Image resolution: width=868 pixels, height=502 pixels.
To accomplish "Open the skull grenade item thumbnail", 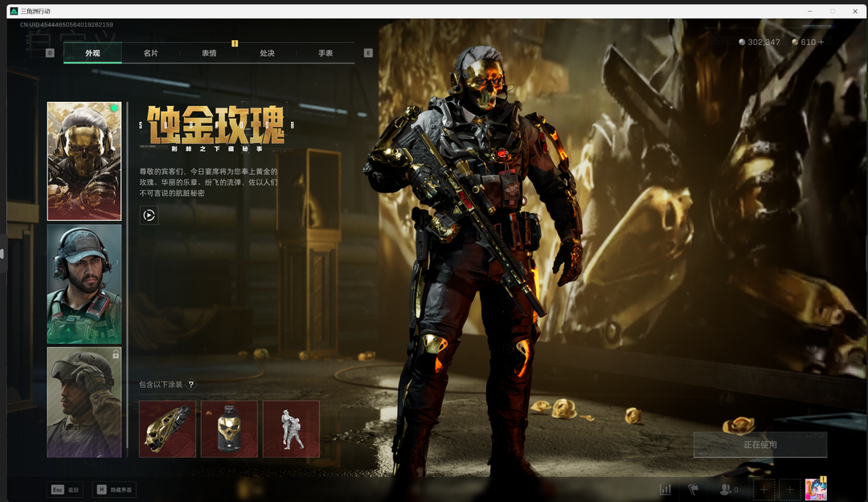I will [x=229, y=429].
